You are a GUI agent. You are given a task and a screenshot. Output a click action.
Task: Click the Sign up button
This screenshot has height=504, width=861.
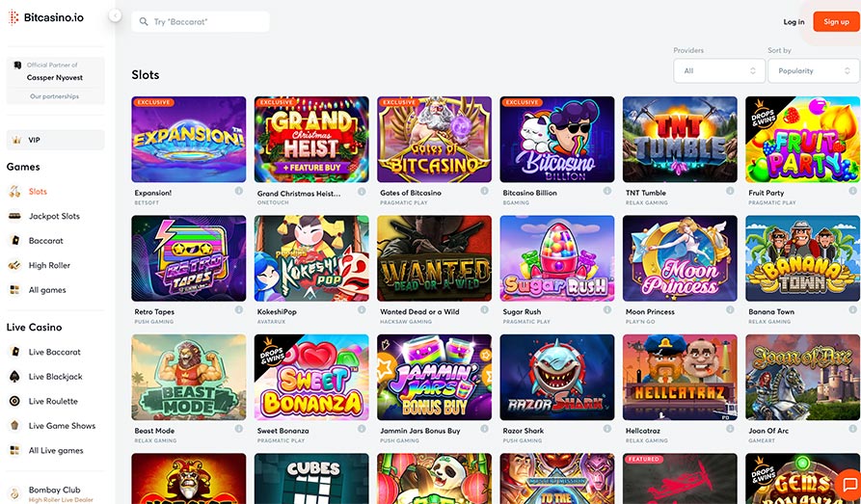(836, 21)
